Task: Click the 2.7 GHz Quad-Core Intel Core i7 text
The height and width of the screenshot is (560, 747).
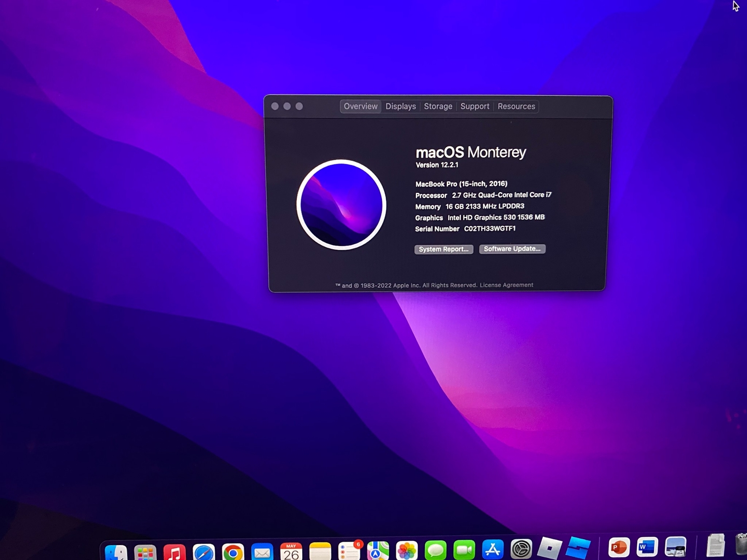Action: 501,195
